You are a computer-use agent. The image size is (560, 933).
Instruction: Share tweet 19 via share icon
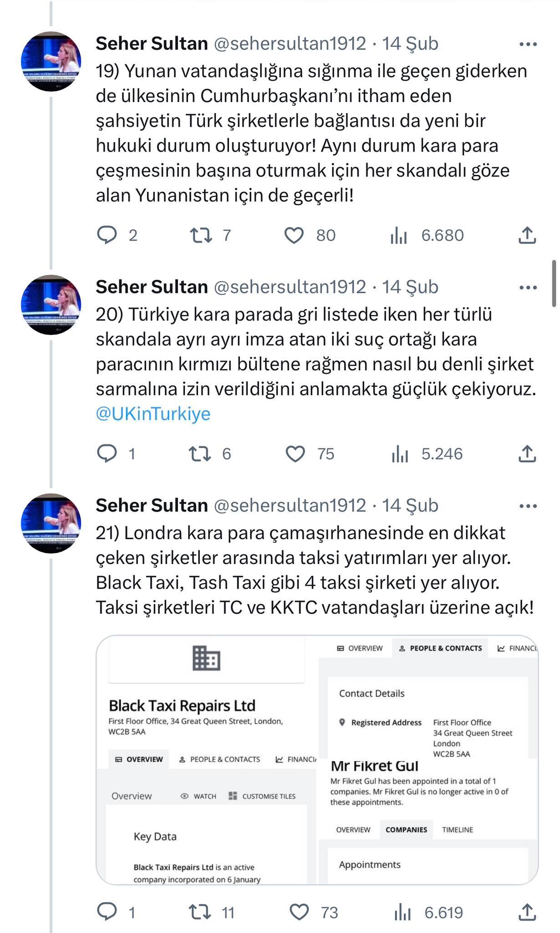pyautogui.click(x=527, y=235)
